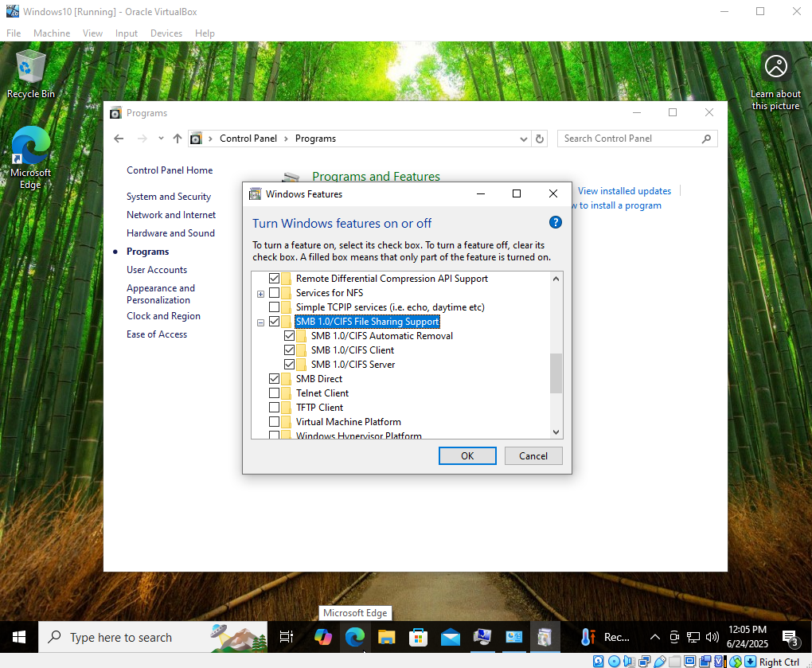812x668 pixels.
Task: Uncheck SMB 1.0/CIFS File Sharing Support
Action: click(x=274, y=322)
